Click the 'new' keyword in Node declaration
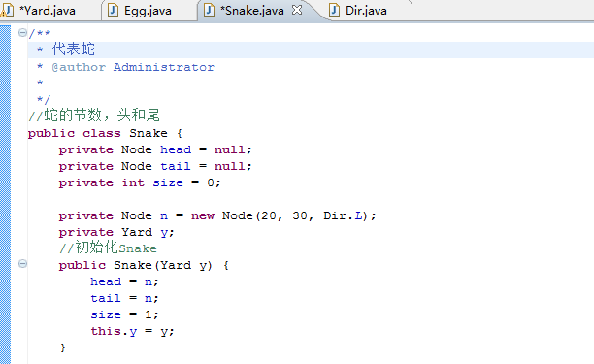The image size is (594, 364). 203,215
